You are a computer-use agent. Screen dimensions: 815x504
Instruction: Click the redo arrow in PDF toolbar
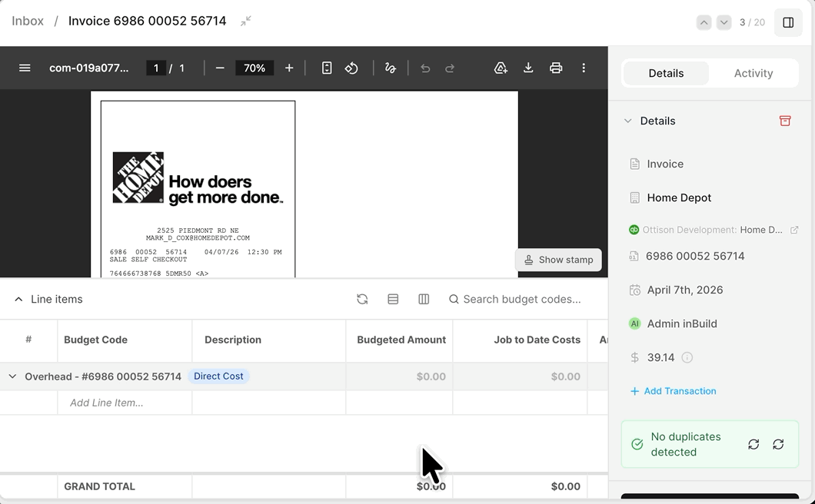pos(450,68)
